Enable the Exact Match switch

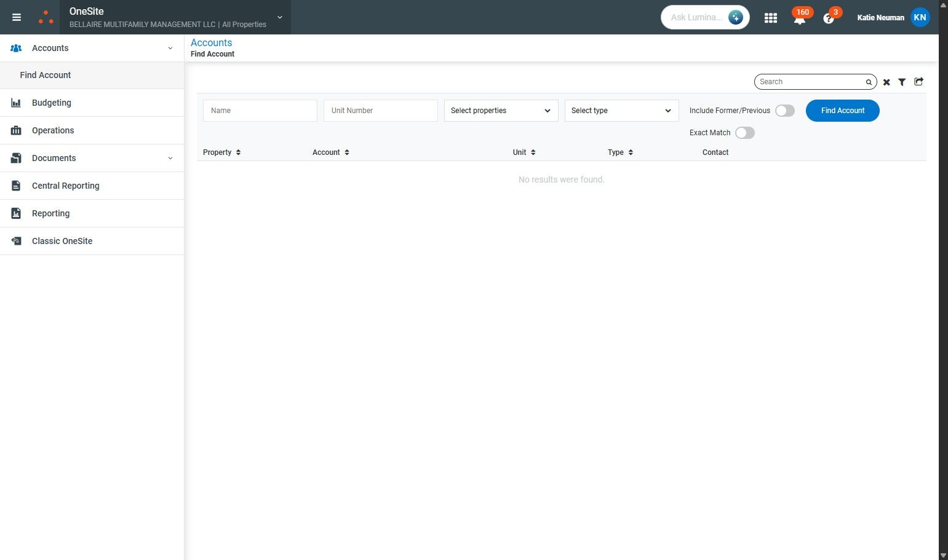click(x=745, y=133)
